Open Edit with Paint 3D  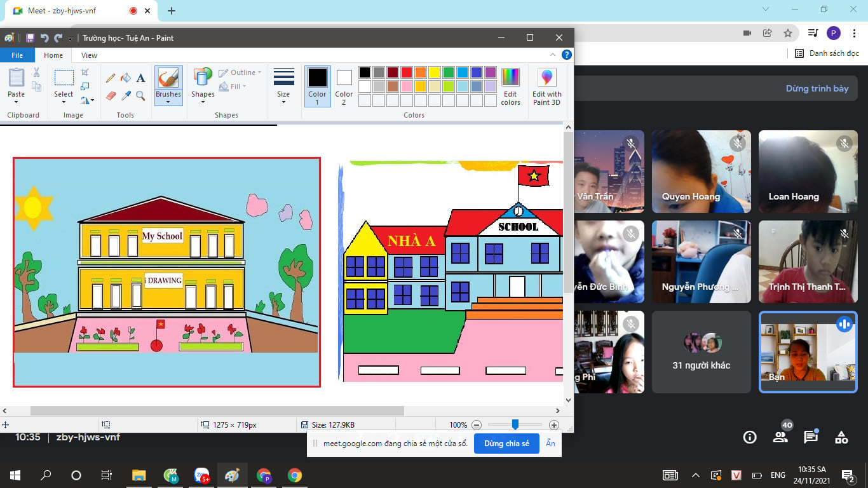pyautogui.click(x=546, y=87)
